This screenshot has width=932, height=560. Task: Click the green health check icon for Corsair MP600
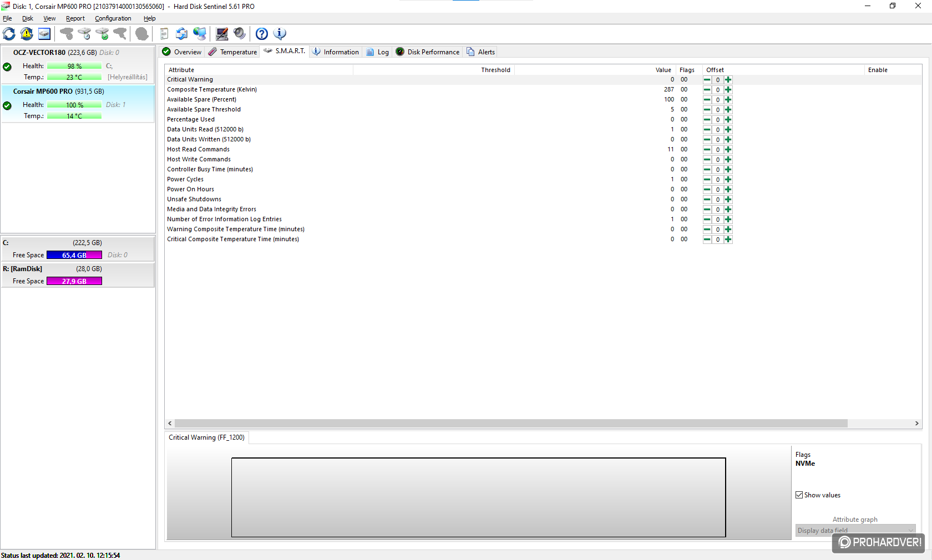tap(7, 106)
